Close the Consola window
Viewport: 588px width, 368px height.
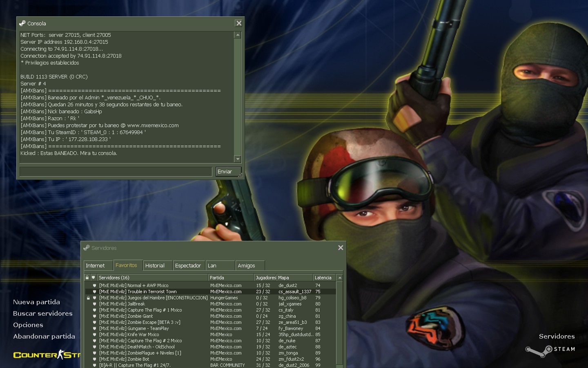click(239, 23)
